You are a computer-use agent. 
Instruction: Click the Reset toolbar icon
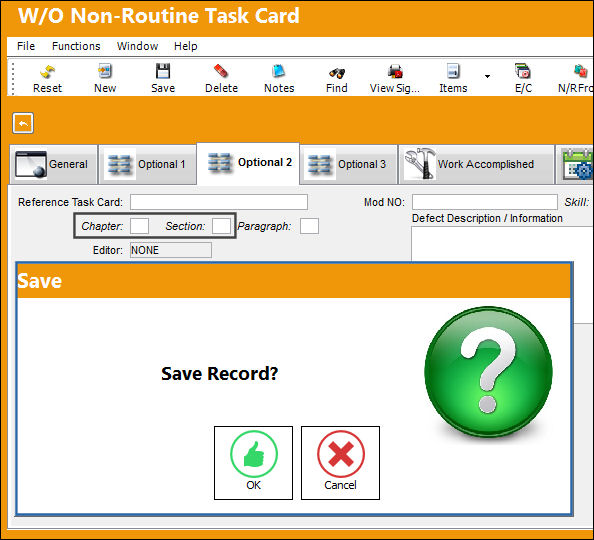click(x=47, y=71)
